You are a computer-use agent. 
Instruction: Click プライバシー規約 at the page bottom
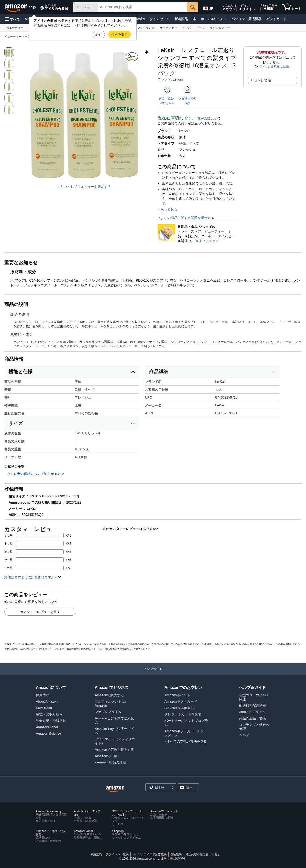[117, 854]
